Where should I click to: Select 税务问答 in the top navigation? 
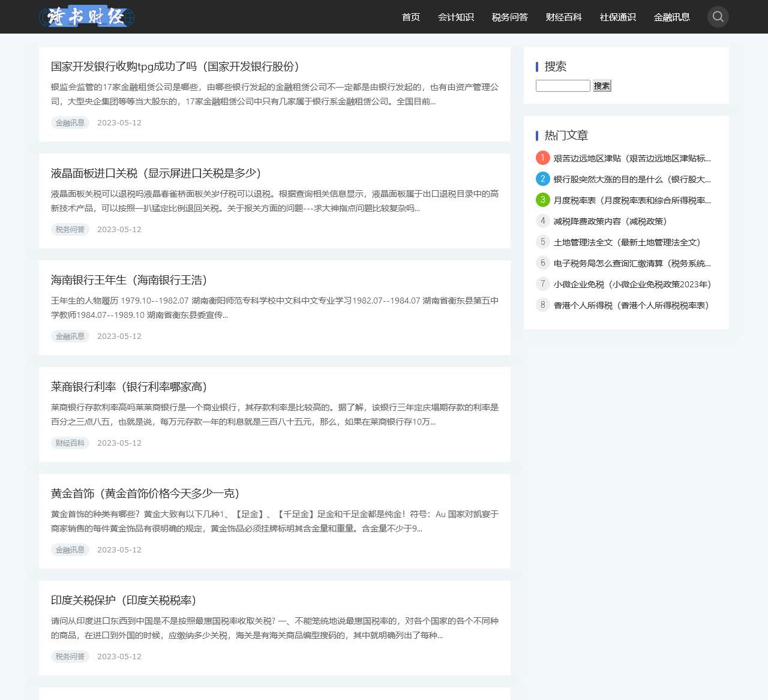pyautogui.click(x=510, y=17)
